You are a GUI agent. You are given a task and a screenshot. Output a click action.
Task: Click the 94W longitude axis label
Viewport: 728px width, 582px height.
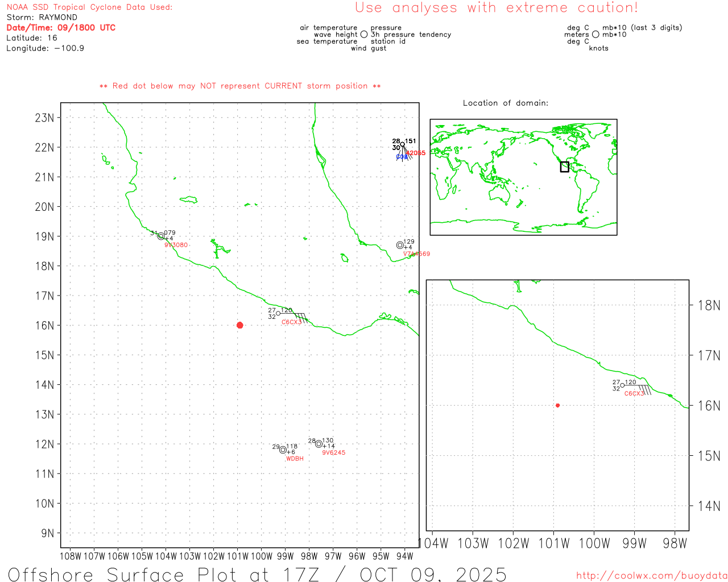[x=405, y=556]
